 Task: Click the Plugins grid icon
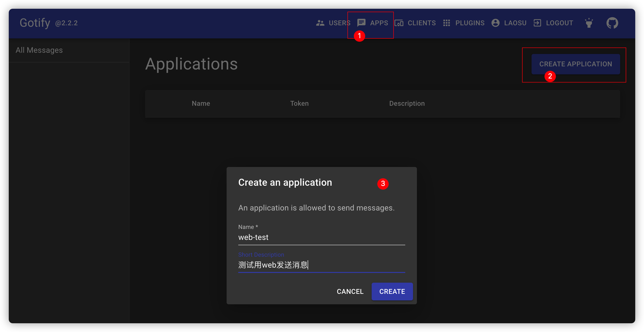[x=447, y=23]
